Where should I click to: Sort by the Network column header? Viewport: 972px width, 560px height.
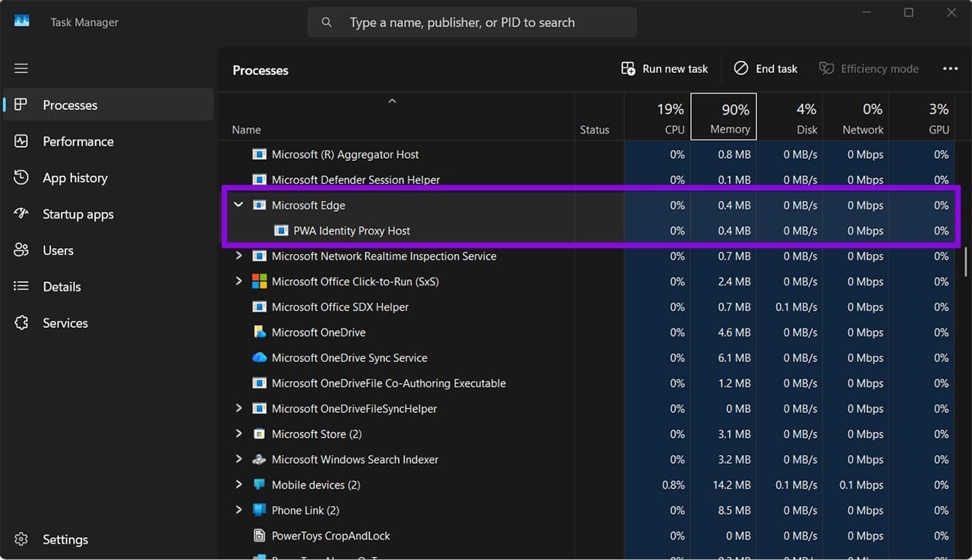[856, 117]
